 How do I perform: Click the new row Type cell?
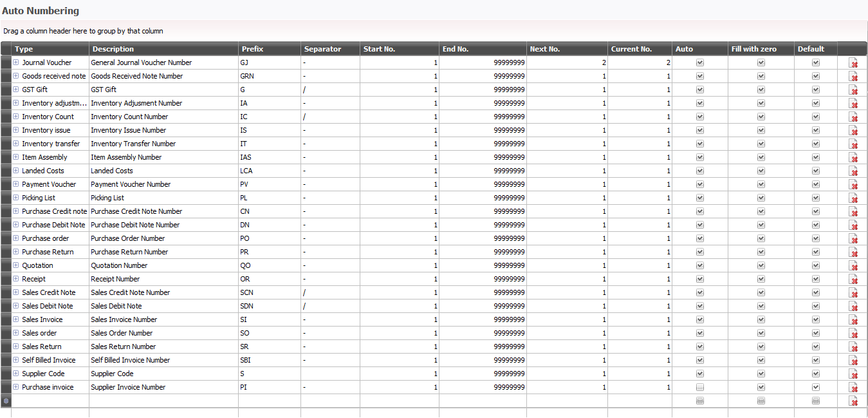[x=50, y=401]
